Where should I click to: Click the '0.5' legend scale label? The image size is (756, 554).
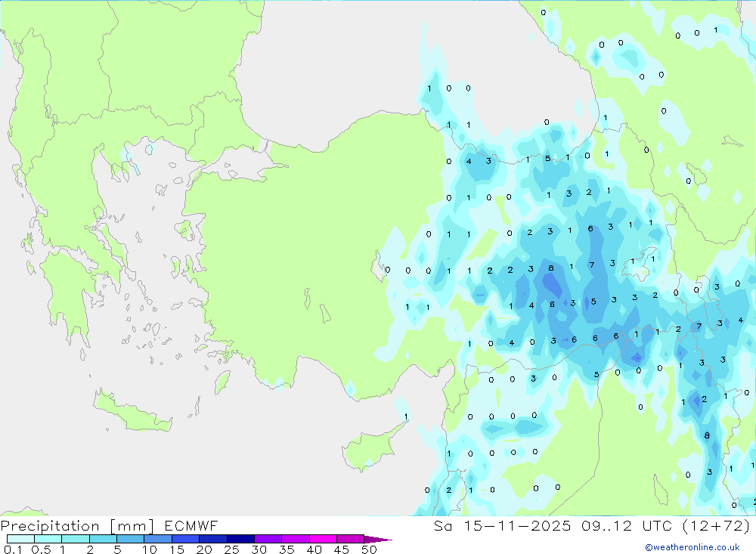(41, 549)
